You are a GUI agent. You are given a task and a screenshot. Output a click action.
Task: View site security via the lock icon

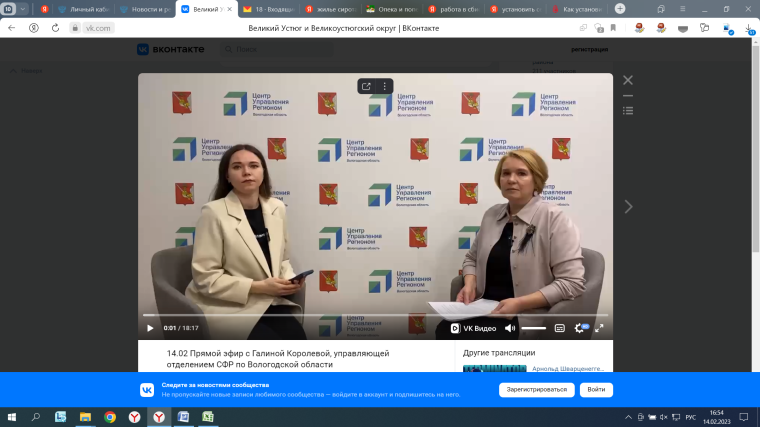(x=75, y=28)
